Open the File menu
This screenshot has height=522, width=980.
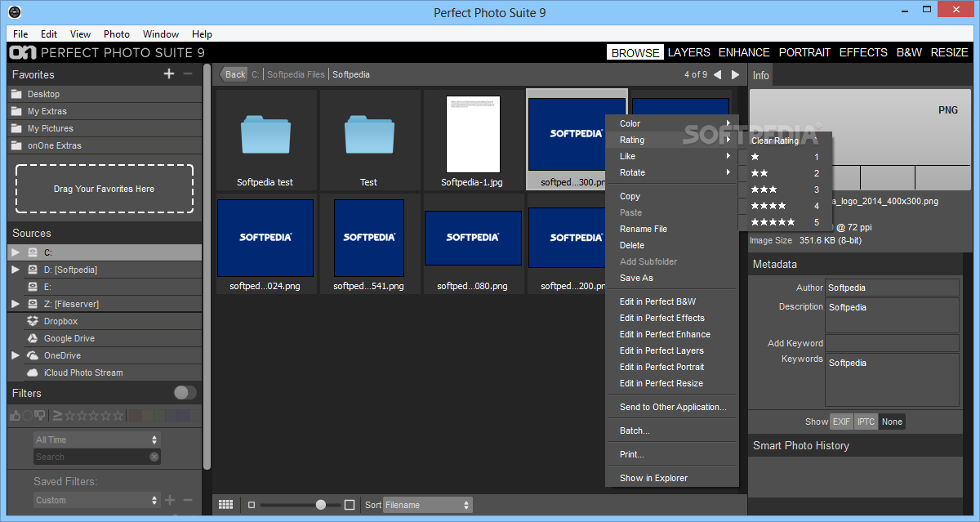tap(20, 34)
